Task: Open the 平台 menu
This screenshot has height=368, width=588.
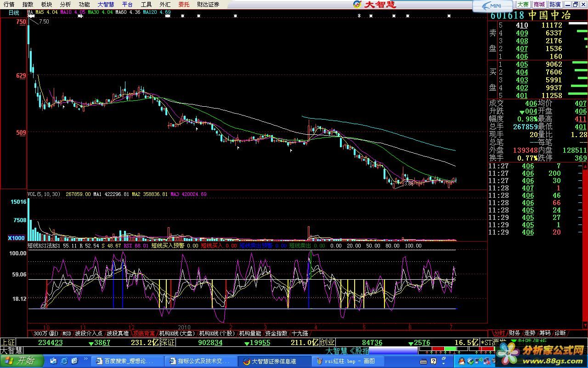Action: 127,4
